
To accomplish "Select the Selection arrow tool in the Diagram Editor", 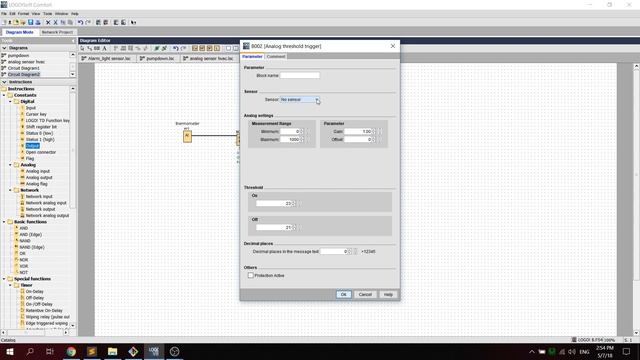I will pyautogui.click(x=82, y=48).
